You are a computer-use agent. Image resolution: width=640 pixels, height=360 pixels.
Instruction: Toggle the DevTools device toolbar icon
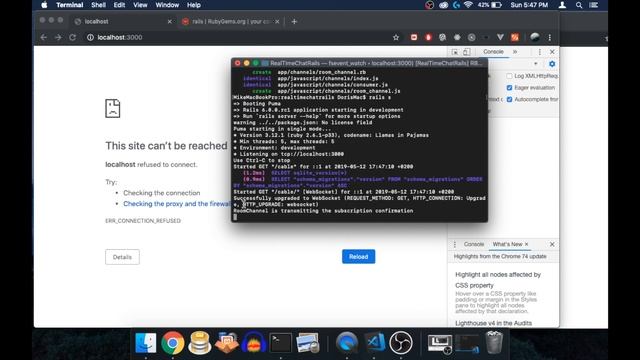[x=467, y=52]
